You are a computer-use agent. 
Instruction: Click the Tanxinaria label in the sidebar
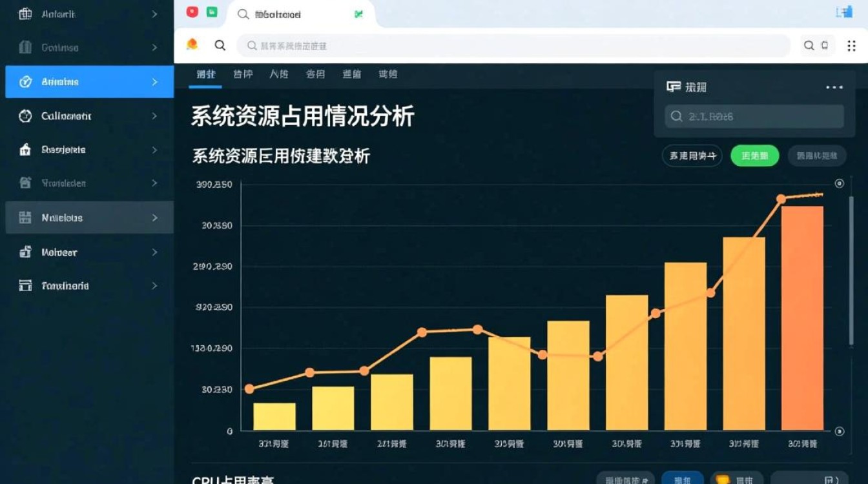pyautogui.click(x=65, y=285)
